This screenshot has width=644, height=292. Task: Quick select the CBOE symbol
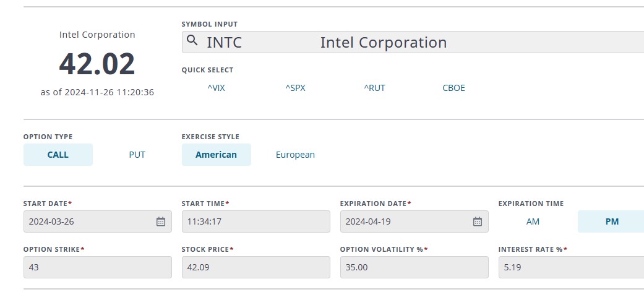[x=454, y=88]
